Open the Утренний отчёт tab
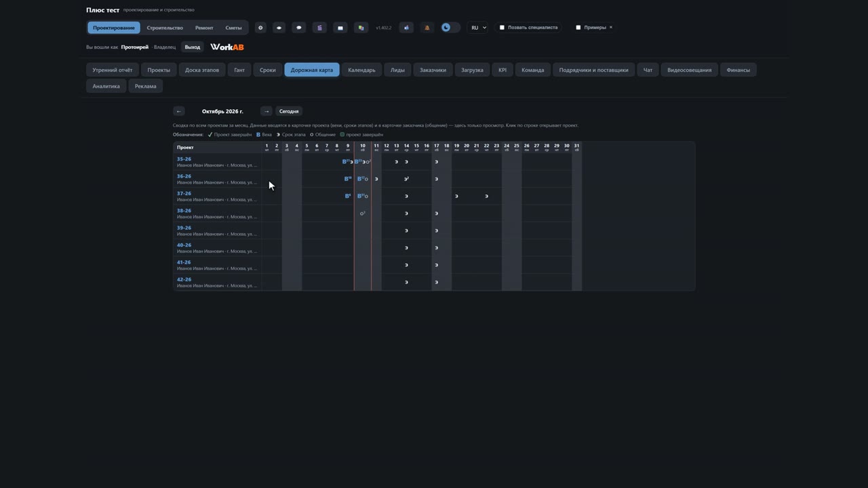Viewport: 868px width, 488px height. pos(113,70)
